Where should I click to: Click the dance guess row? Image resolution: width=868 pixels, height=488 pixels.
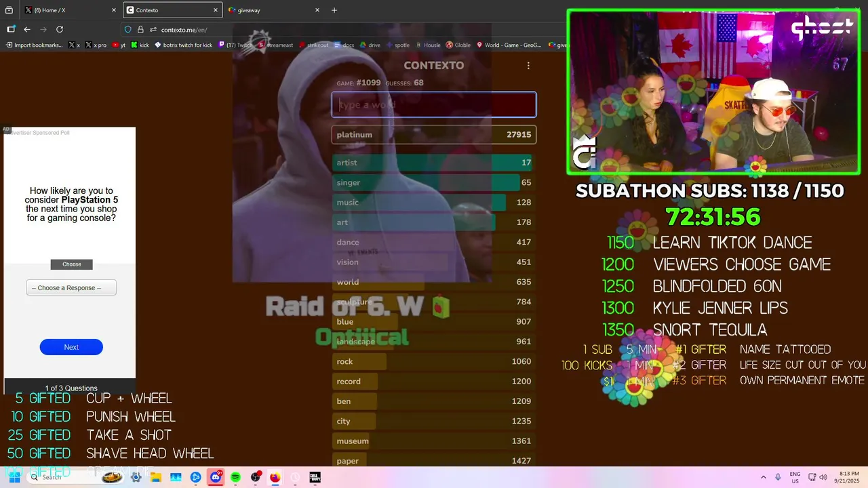(x=434, y=242)
